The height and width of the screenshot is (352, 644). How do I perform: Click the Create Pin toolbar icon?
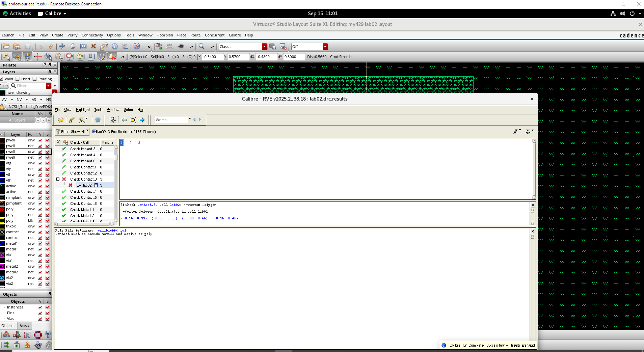click(x=181, y=47)
